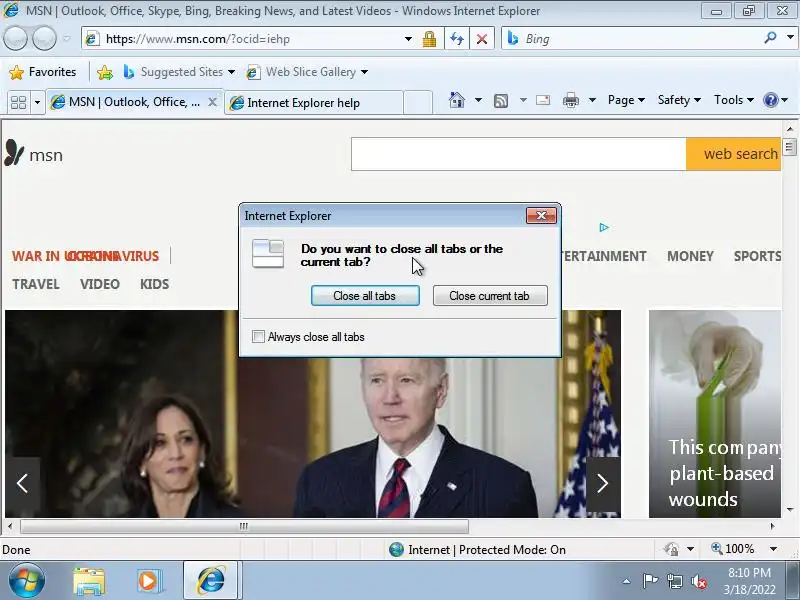Screen dimensions: 800x600
Task: Open Windows Explorer from taskbar
Action: (89, 581)
